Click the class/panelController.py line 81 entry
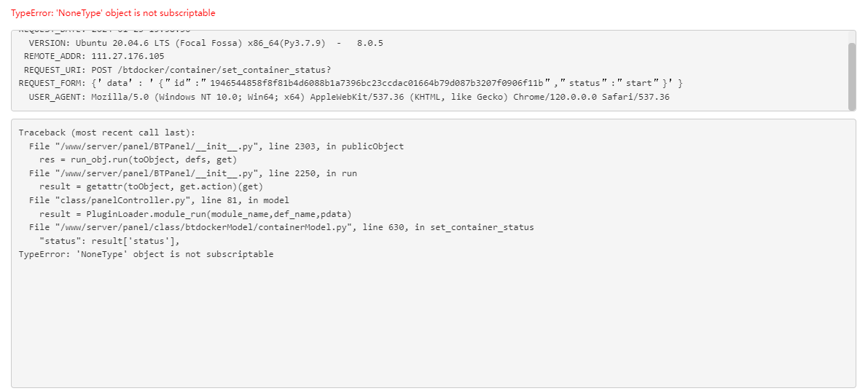The width and height of the screenshot is (868, 391). pyautogui.click(x=160, y=200)
